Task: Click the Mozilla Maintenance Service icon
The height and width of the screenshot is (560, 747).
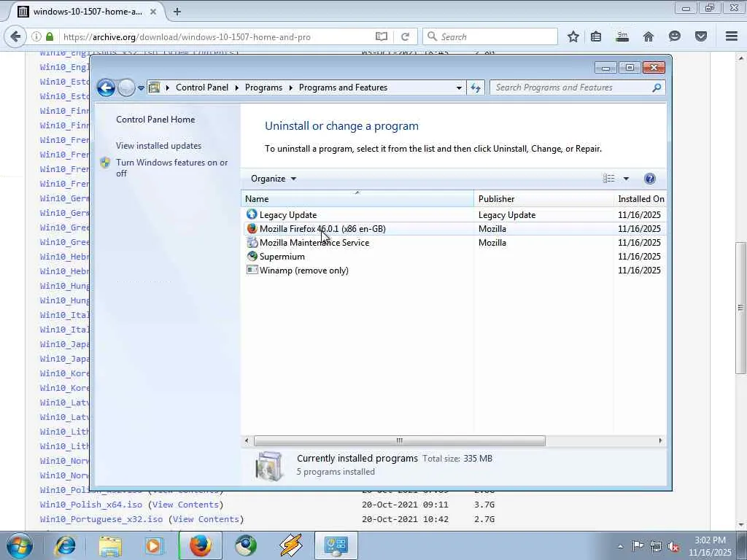Action: [252, 242]
